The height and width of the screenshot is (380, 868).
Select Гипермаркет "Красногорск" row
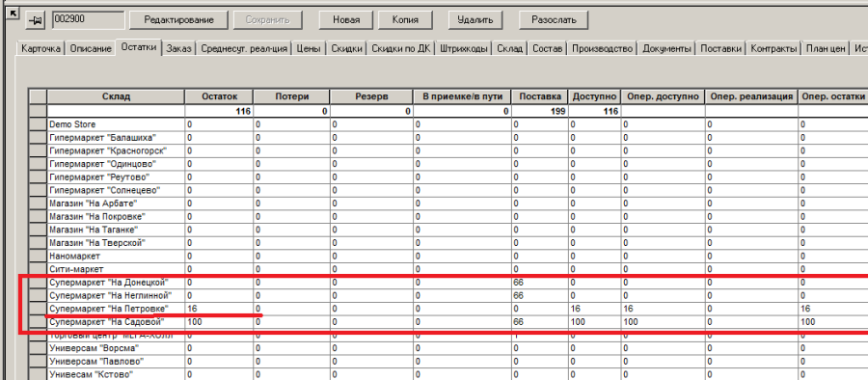448,150
